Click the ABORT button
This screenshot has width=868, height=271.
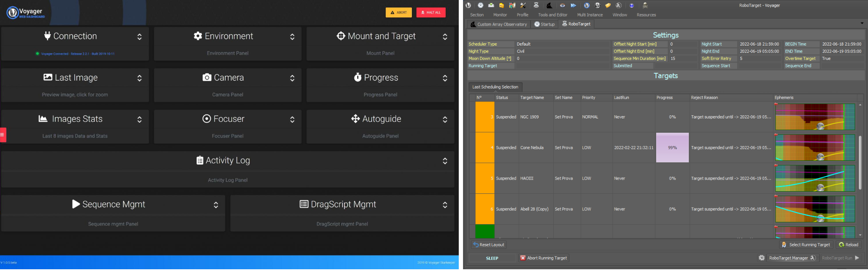tap(398, 13)
